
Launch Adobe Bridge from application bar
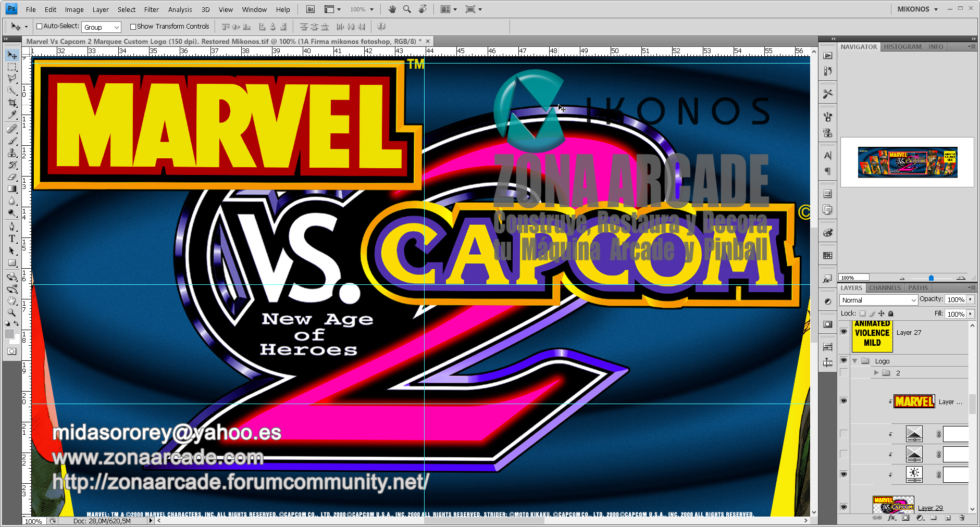311,9
